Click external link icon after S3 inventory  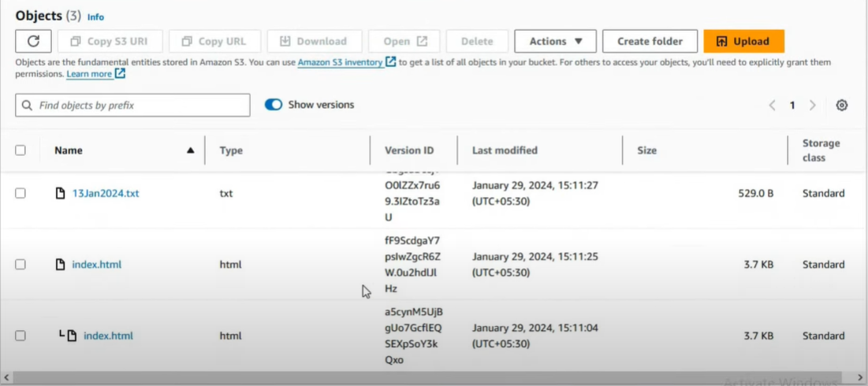tap(391, 62)
